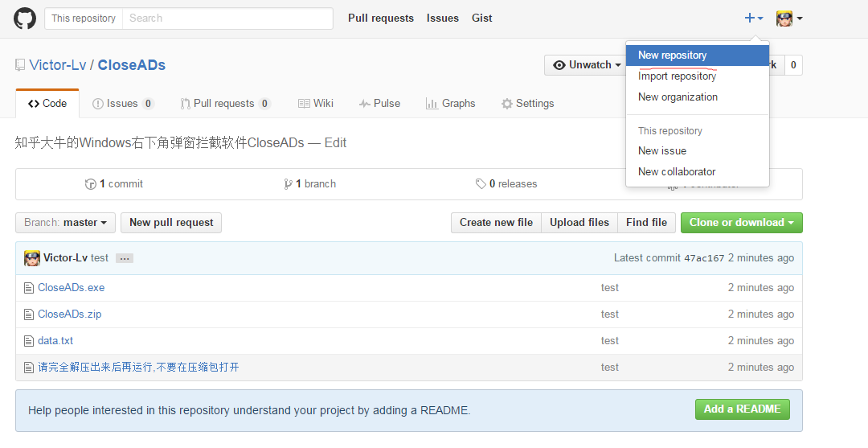Click the Pulse tab activity icon
The image size is (868, 448).
pos(364,104)
